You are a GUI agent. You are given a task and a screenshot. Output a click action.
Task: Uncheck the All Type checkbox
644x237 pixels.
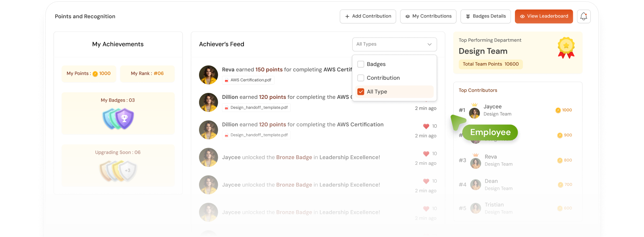coord(361,91)
